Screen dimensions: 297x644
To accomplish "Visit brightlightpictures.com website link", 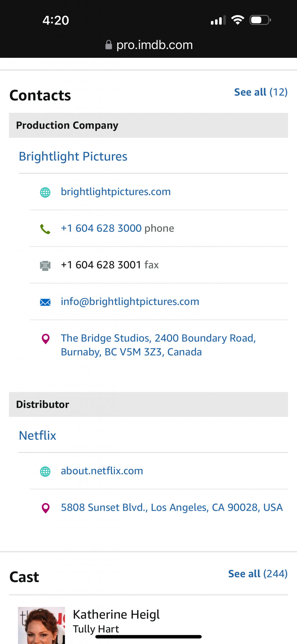I will click(116, 192).
